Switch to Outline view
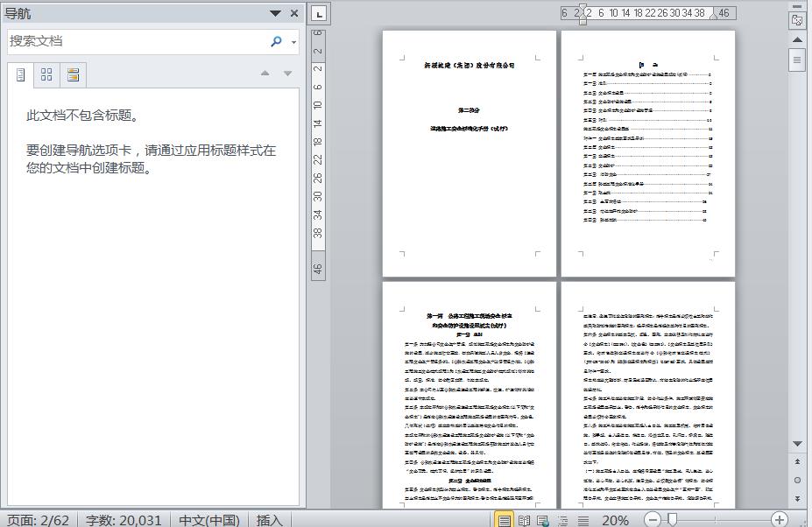 [x=561, y=520]
